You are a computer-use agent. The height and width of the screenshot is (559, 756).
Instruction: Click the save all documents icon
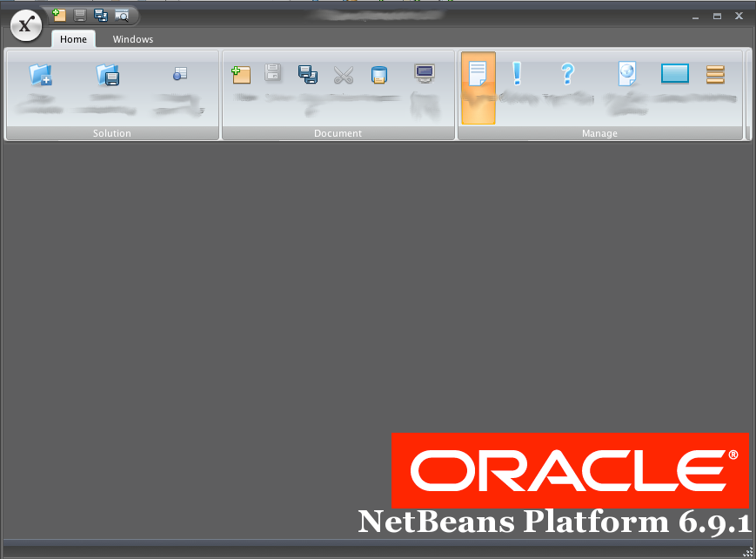[308, 74]
